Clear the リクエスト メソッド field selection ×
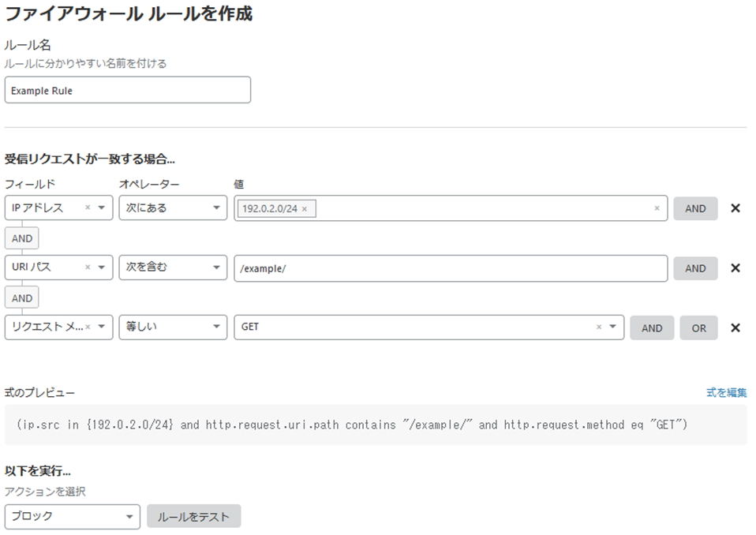756x535 pixels. (x=86, y=327)
